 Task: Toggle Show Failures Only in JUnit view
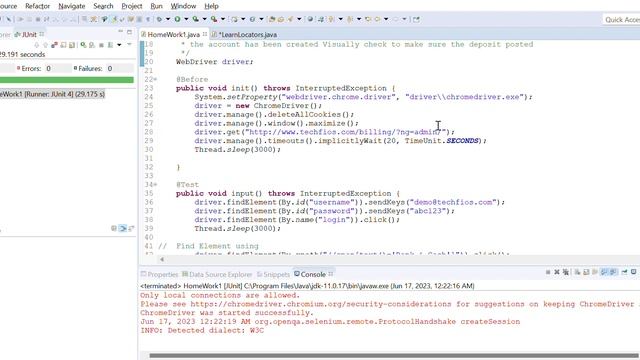tap(54, 45)
